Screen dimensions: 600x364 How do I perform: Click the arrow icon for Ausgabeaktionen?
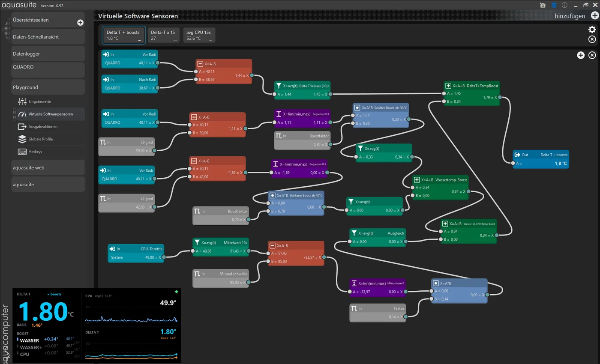(x=22, y=127)
